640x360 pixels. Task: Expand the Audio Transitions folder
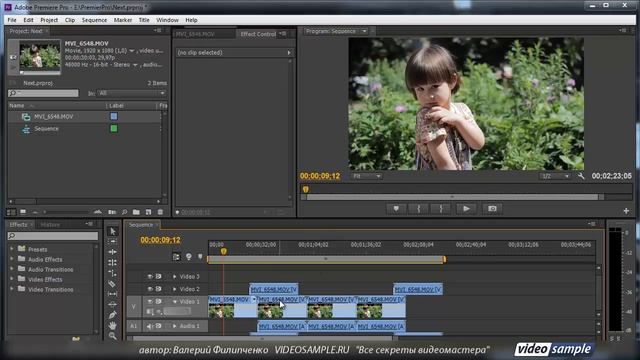(x=12, y=269)
